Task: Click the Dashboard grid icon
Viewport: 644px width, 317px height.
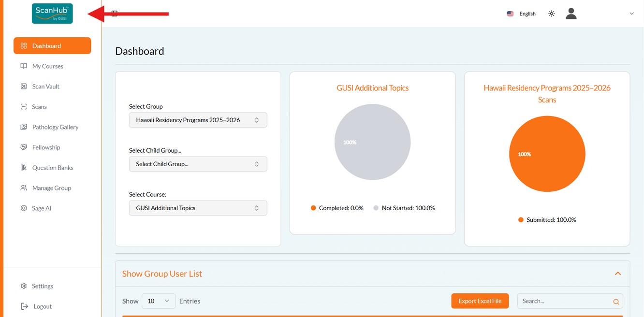Action: (x=24, y=46)
